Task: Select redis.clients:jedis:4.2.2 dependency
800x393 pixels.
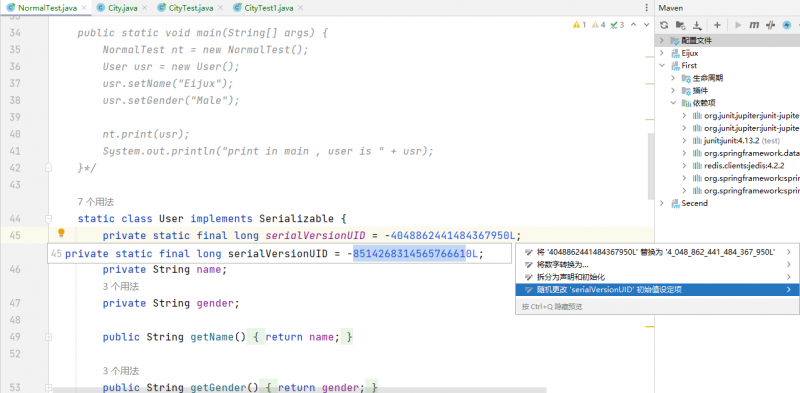Action: pyautogui.click(x=728, y=166)
